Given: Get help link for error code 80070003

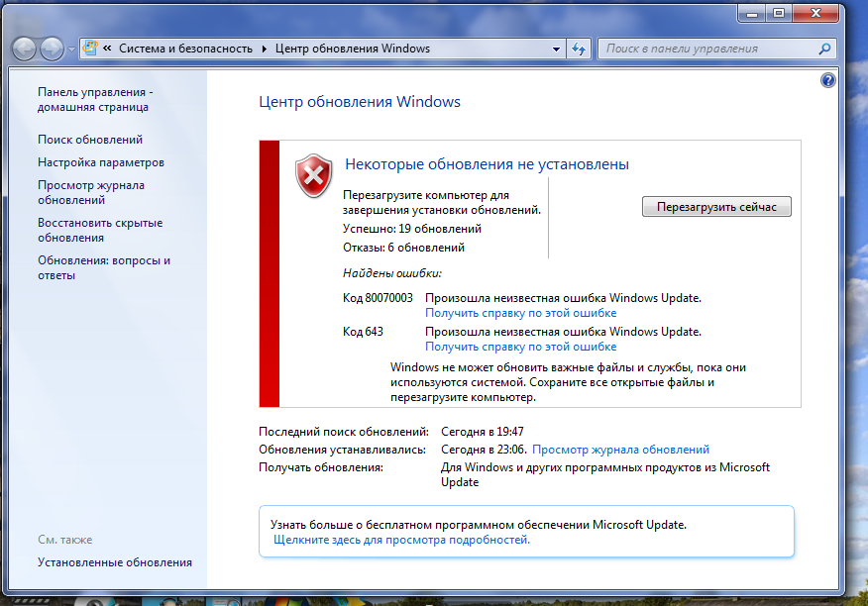Looking at the screenshot, I should (520, 313).
